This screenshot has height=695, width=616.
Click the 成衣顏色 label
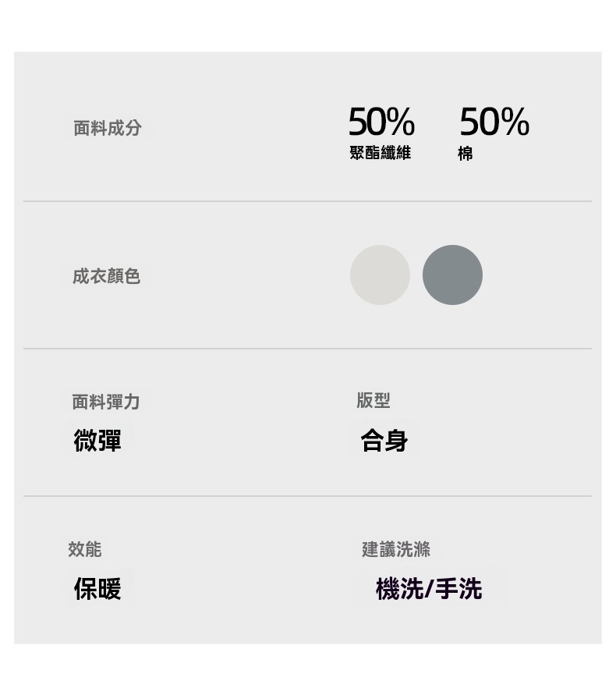point(106,276)
